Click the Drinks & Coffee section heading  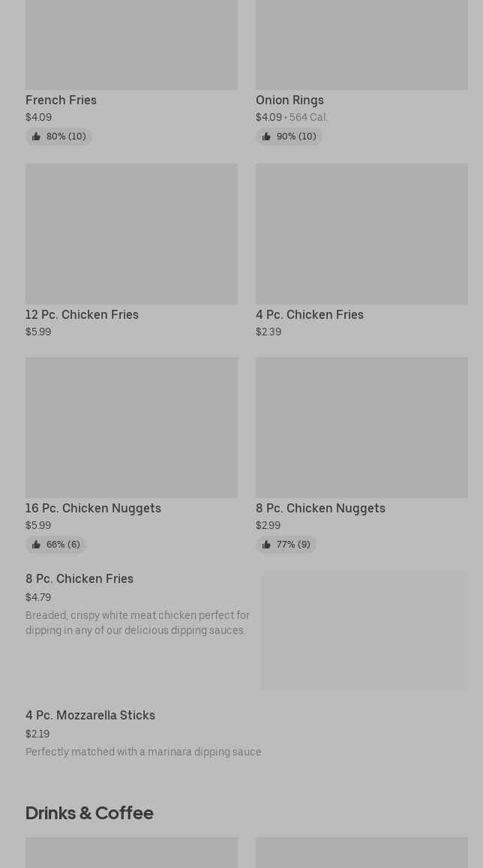point(89,812)
